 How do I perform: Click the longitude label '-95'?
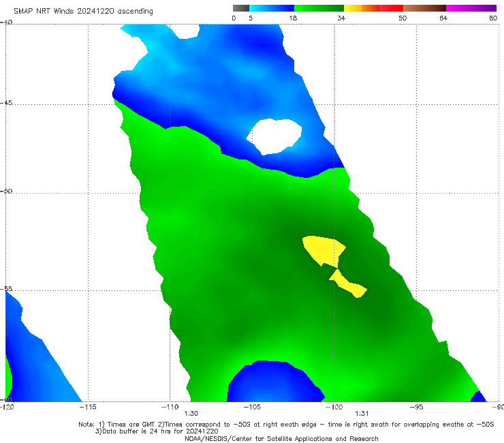tap(416, 407)
